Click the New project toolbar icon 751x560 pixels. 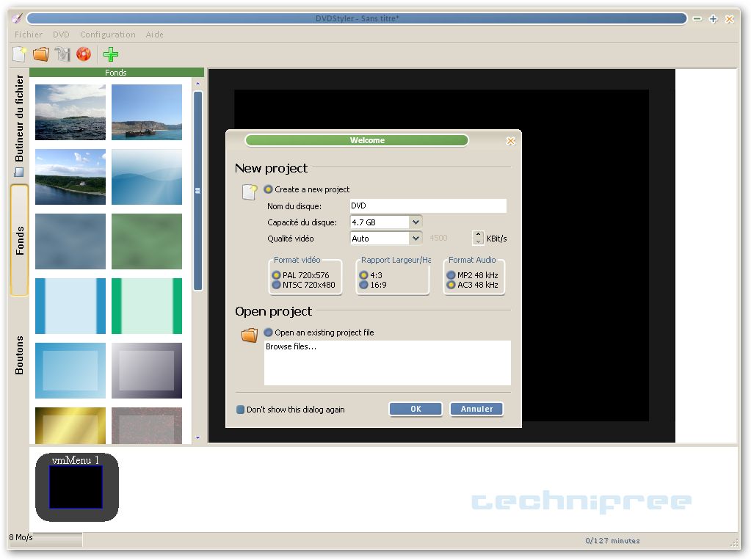19,54
